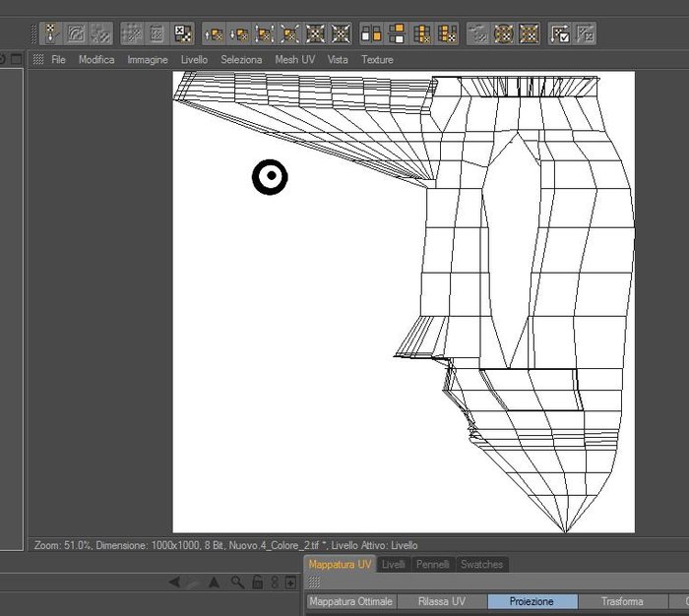The width and height of the screenshot is (689, 616).
Task: Click the orange tile icon with four diagonal arrows
Action: (x=290, y=33)
